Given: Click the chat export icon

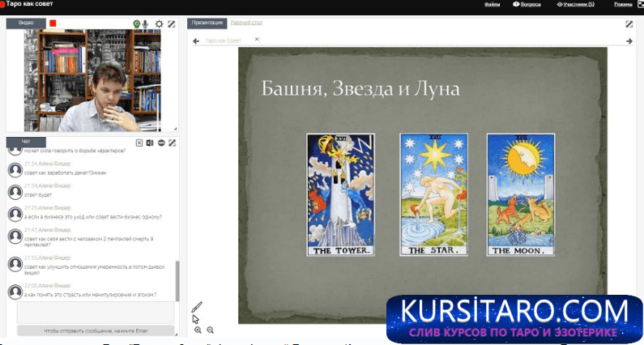Looking at the screenshot, I should click(150, 143).
